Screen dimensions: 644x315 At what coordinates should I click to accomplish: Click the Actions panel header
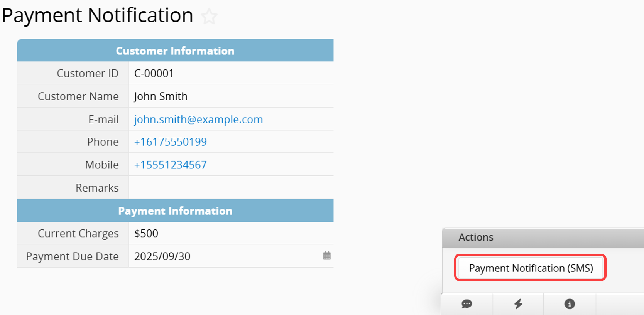pos(476,237)
